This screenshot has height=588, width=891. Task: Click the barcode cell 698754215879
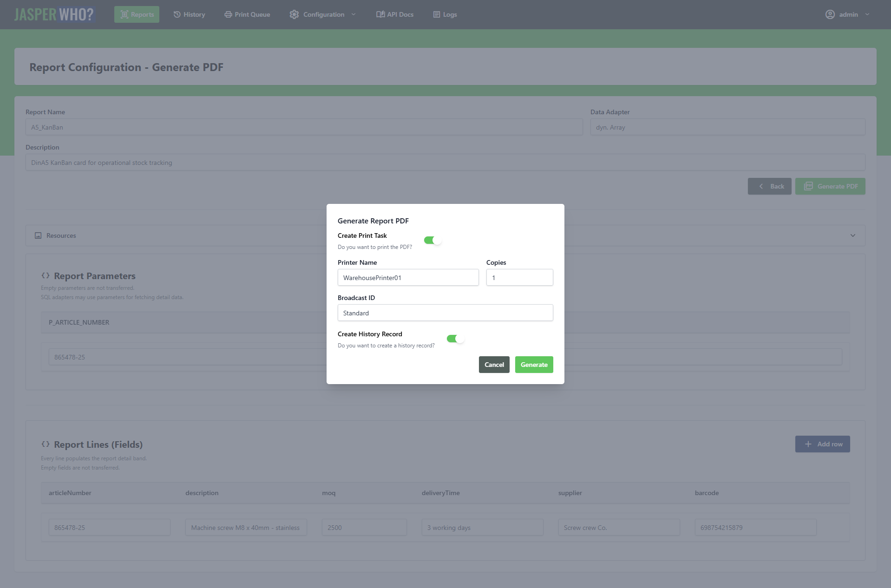[x=755, y=528]
